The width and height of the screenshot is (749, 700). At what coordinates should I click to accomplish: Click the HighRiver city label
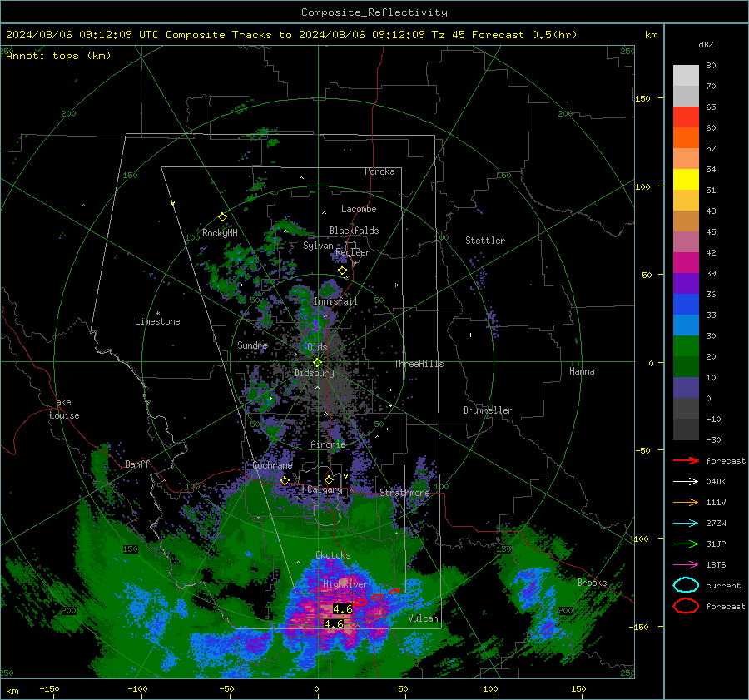point(345,584)
